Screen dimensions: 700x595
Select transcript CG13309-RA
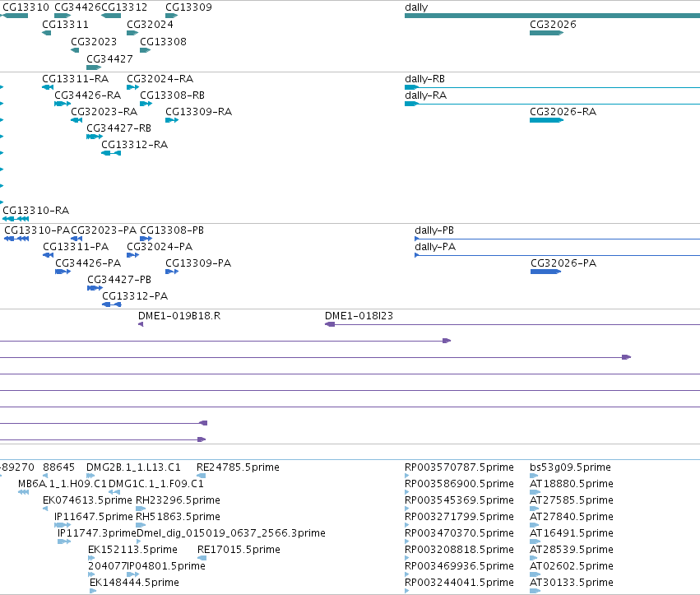pos(172,120)
